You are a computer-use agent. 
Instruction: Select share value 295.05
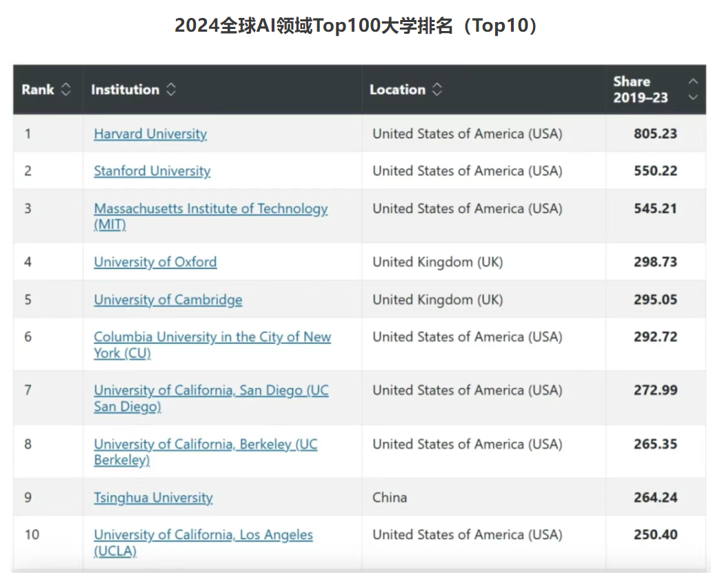point(655,300)
